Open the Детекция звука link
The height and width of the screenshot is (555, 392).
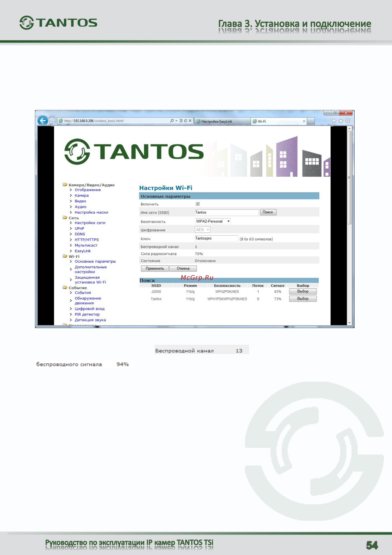pyautogui.click(x=90, y=320)
